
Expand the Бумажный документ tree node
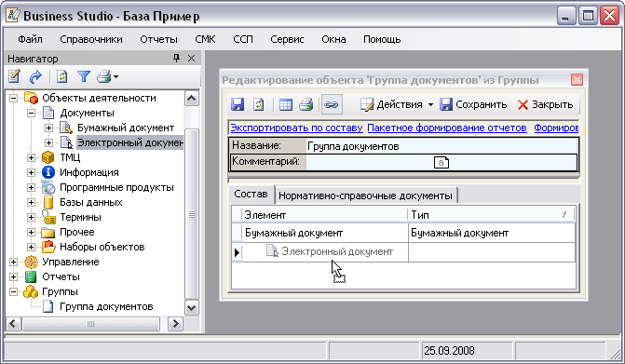pos(48,128)
